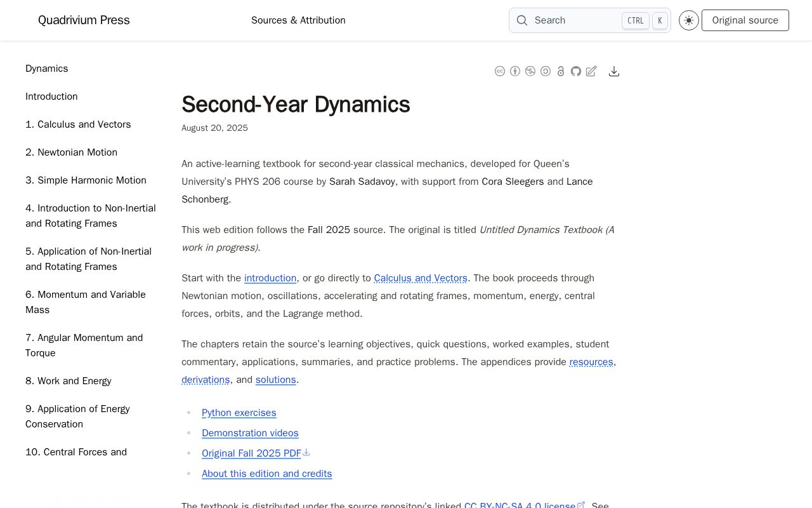Open chapter 5. Application of Non-Inertial and Rotating Frames
812x508 pixels.
[x=89, y=259]
